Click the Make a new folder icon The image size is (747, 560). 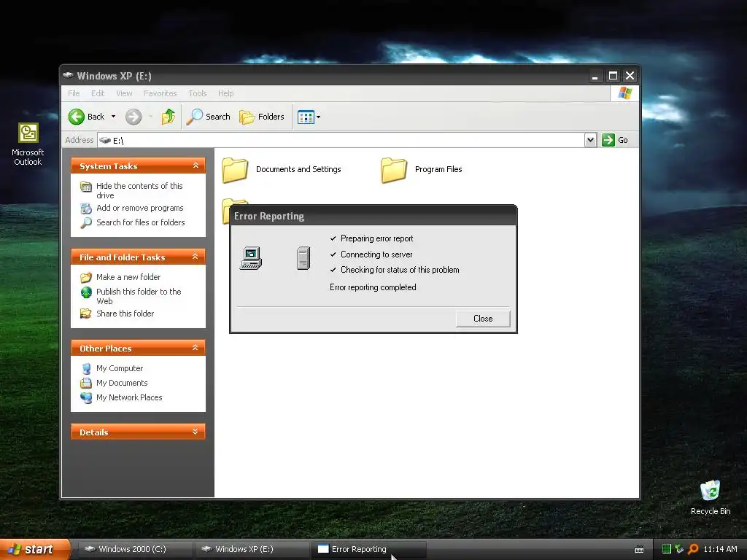tap(86, 277)
